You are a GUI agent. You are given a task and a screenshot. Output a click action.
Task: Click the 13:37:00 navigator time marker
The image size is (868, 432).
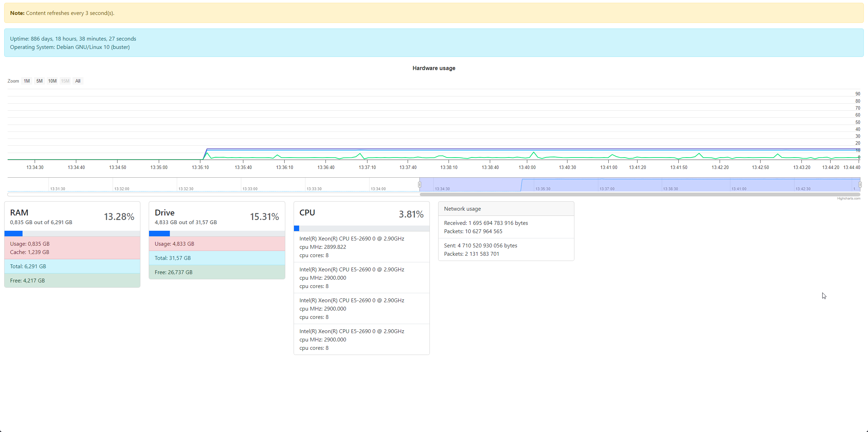point(607,189)
